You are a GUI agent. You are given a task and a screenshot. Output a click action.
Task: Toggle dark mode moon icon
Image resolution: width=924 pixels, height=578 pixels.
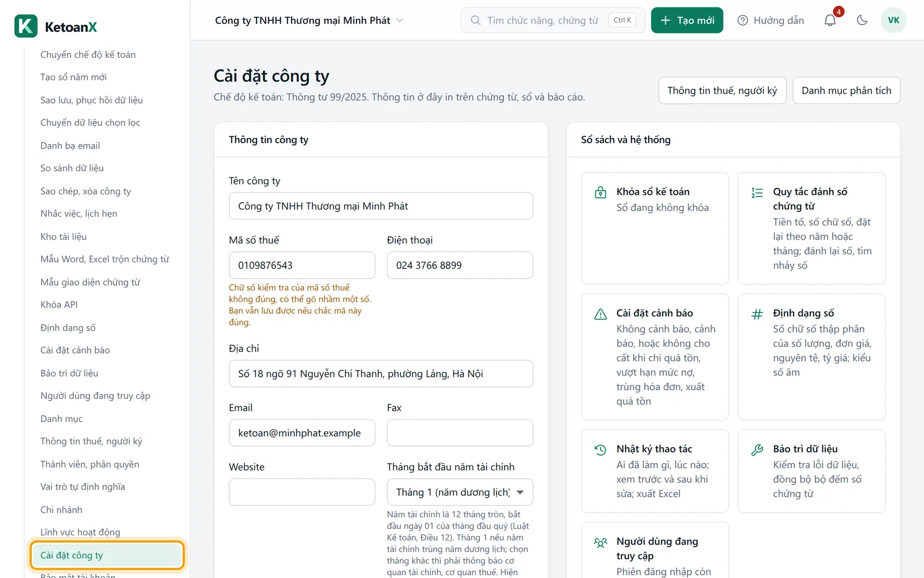[x=862, y=20]
